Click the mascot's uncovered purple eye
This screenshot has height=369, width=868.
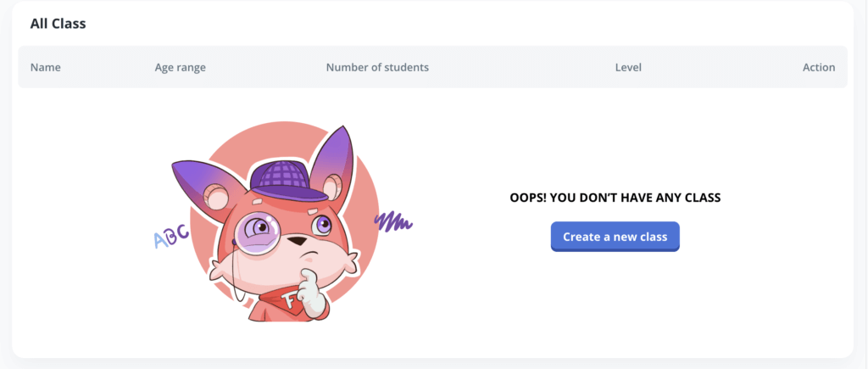321,225
